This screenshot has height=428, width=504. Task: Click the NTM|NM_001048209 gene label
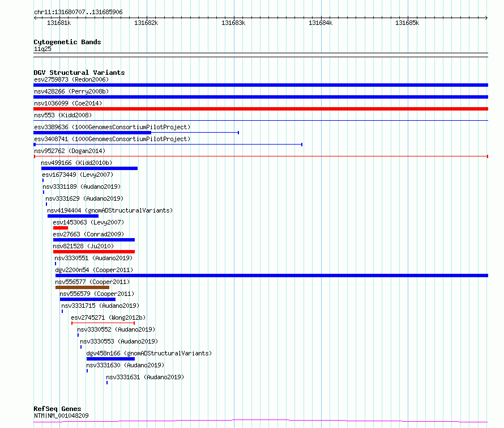(61, 416)
